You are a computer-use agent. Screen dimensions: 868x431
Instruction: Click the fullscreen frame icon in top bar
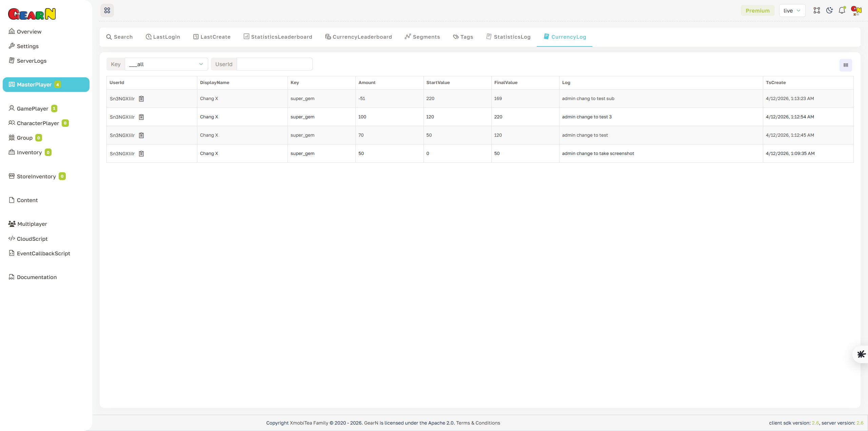(x=817, y=10)
